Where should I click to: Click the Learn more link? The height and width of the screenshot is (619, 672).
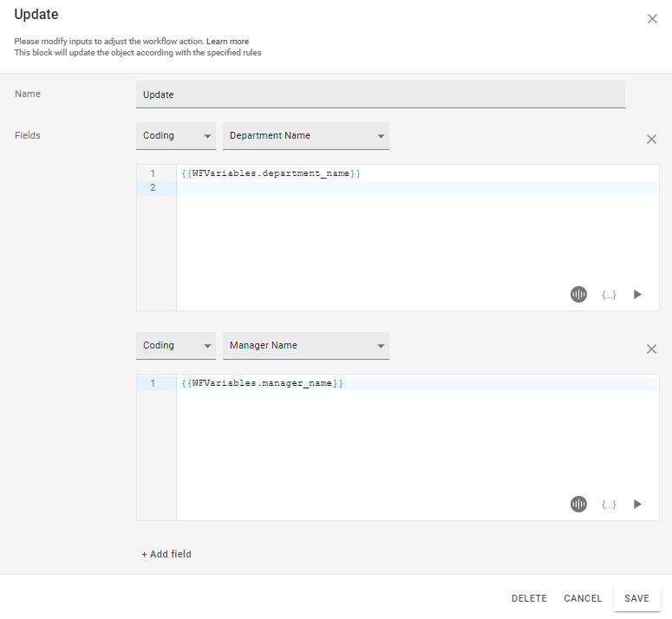pyautogui.click(x=227, y=42)
